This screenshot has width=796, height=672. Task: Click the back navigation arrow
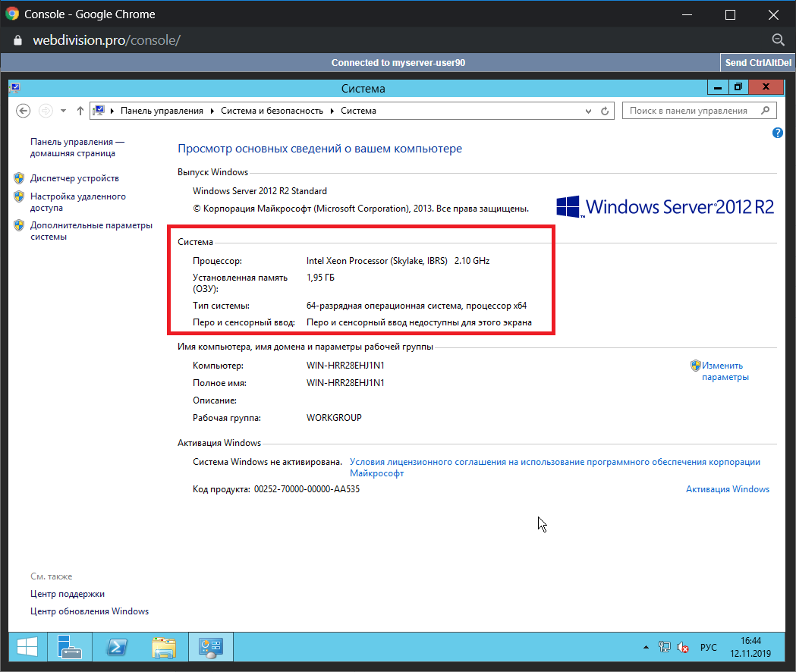tap(24, 111)
